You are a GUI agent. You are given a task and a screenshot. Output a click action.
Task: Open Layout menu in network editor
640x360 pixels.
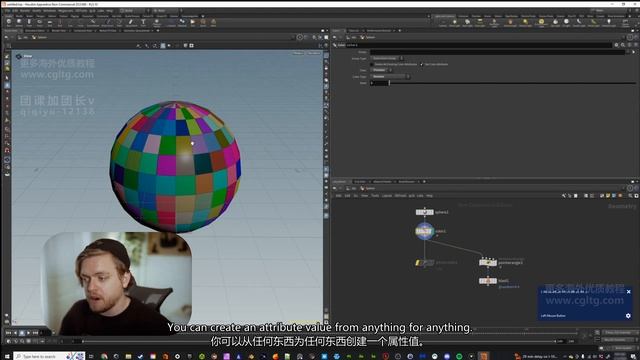pos(387,196)
